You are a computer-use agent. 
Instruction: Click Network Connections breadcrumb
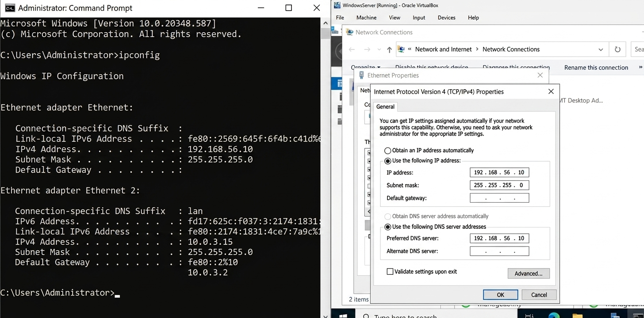(511, 49)
